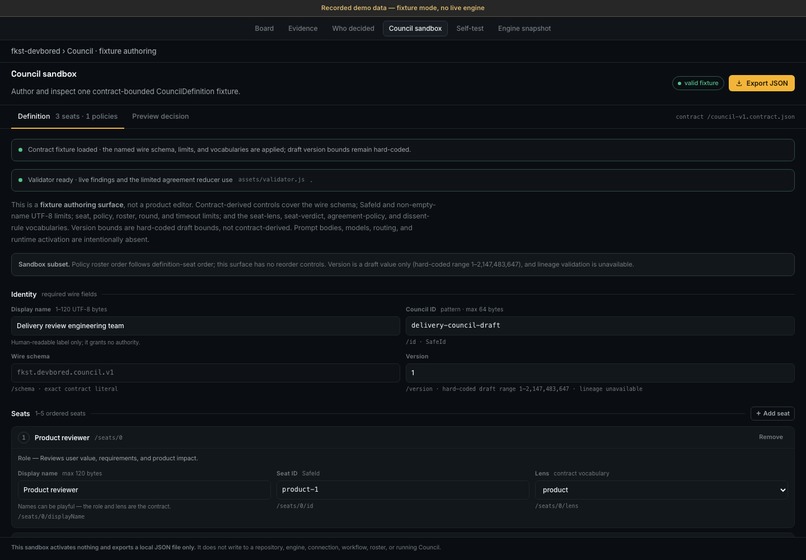Select the Council sandbox tab

tap(415, 29)
